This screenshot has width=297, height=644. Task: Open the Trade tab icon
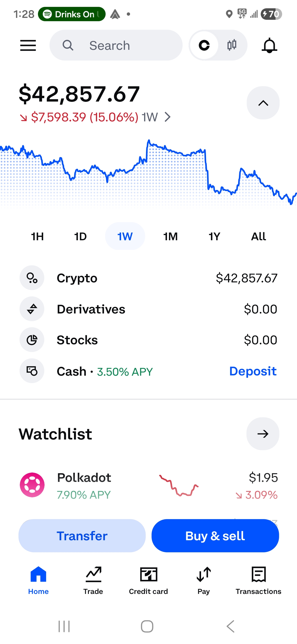93,575
